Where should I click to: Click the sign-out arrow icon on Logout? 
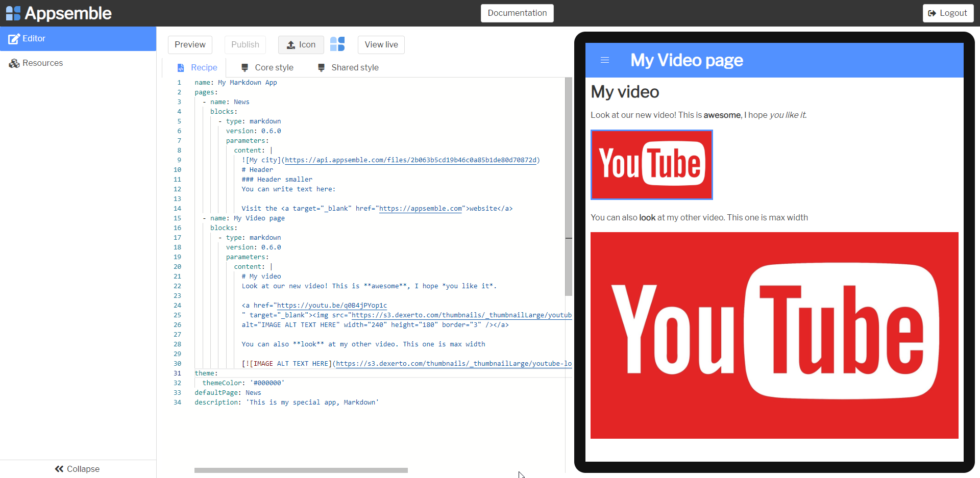click(x=932, y=13)
